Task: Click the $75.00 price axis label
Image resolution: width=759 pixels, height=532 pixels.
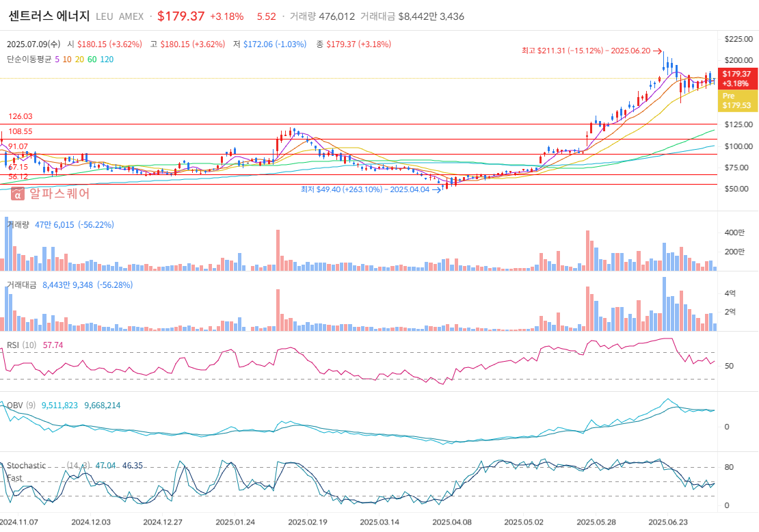Action: tap(736, 168)
